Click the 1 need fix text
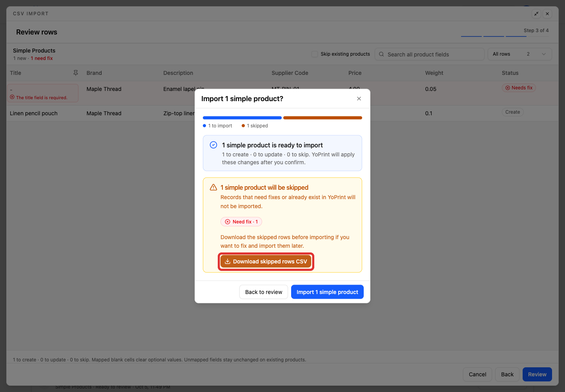Image resolution: width=565 pixels, height=392 pixels. (42, 58)
